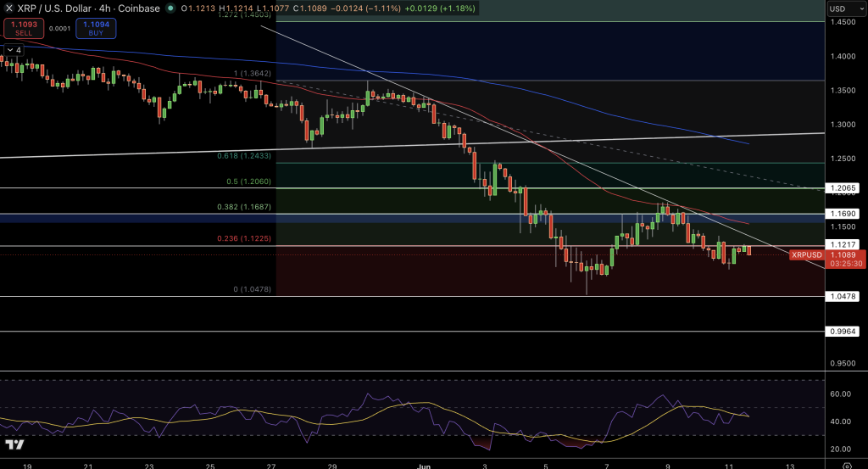Click the SELL 1.1093 button
The height and width of the screenshot is (469, 868).
(x=24, y=28)
